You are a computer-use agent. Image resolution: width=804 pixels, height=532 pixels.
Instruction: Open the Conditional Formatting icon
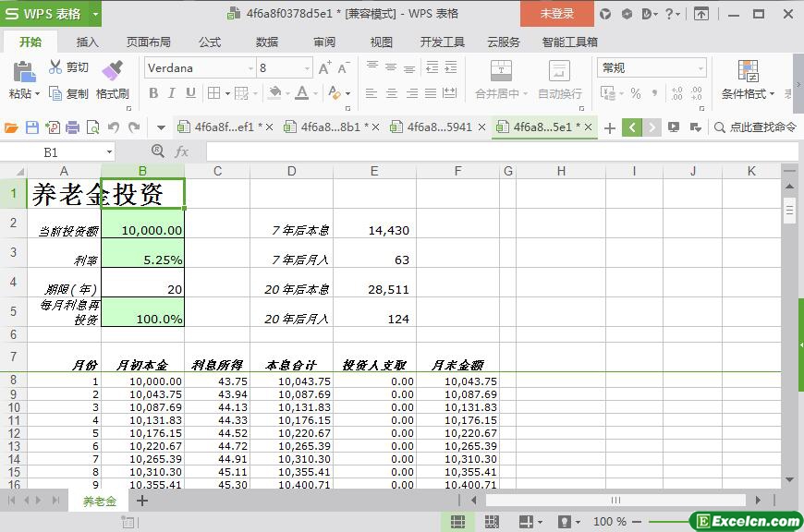[748, 71]
